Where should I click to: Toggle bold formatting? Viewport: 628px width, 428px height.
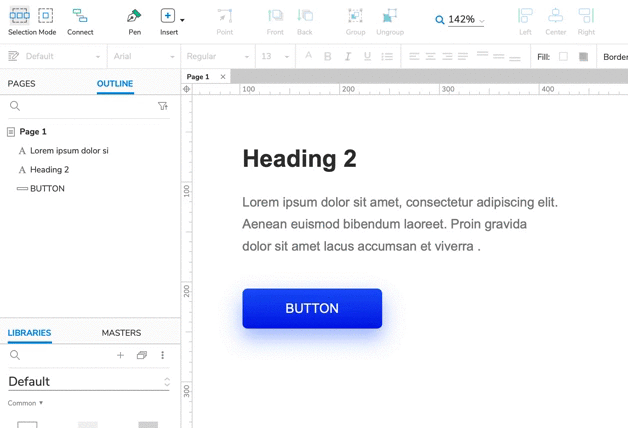[x=328, y=56]
